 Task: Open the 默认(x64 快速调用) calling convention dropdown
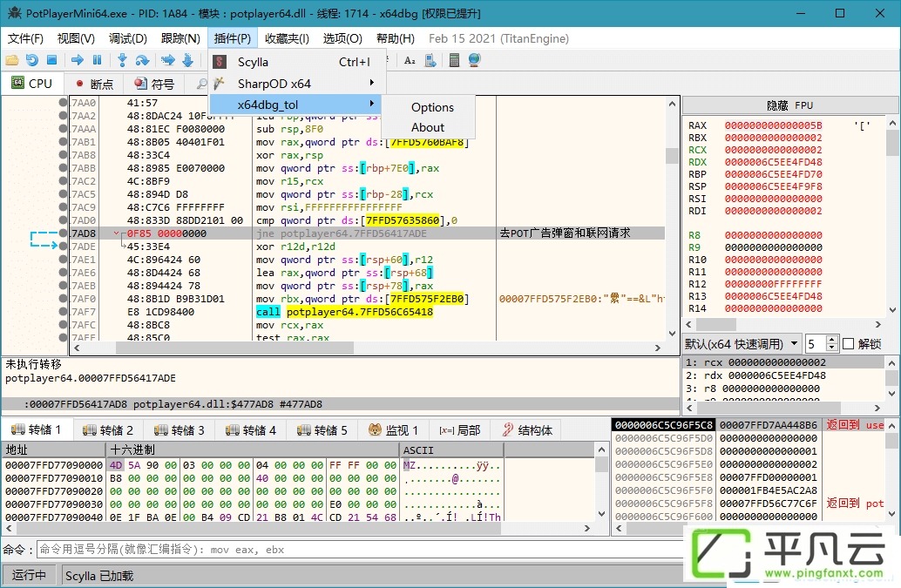click(x=742, y=344)
